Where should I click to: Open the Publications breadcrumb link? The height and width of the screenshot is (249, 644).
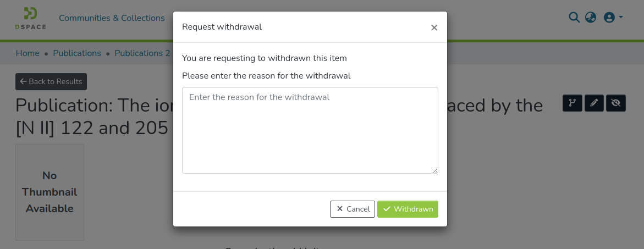tap(77, 53)
